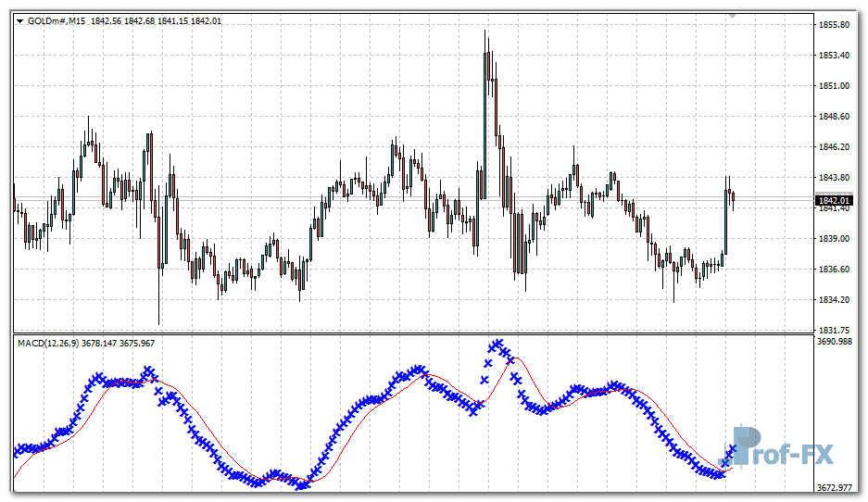This screenshot has height=502, width=868.
Task: Click the 1851.00 price axis label
Action: 835,86
